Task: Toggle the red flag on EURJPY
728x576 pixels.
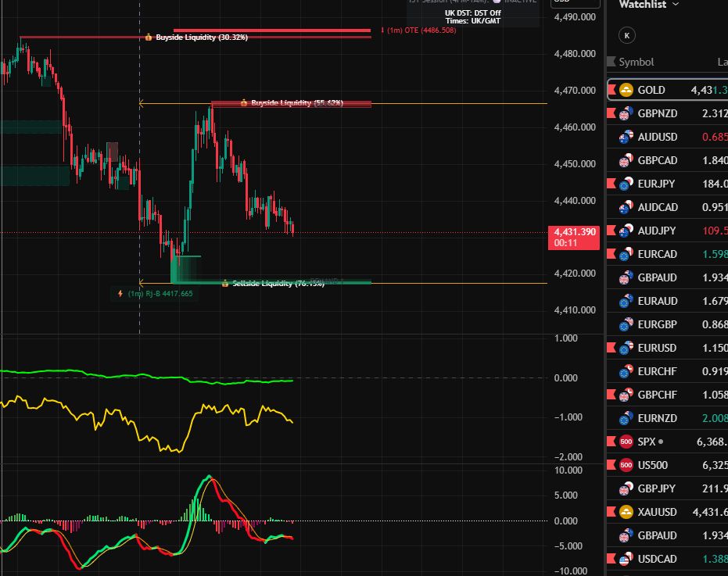Action: (611, 184)
